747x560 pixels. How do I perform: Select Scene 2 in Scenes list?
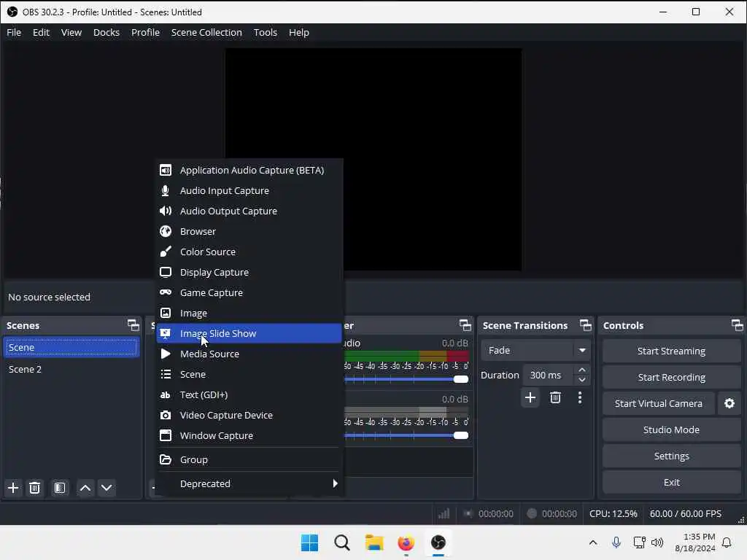[71, 370]
